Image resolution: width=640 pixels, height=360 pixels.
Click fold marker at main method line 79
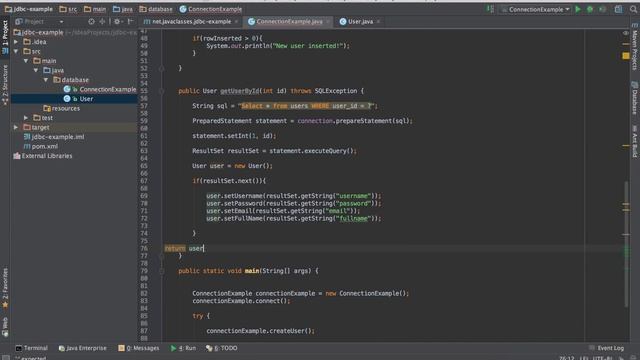[162, 271]
